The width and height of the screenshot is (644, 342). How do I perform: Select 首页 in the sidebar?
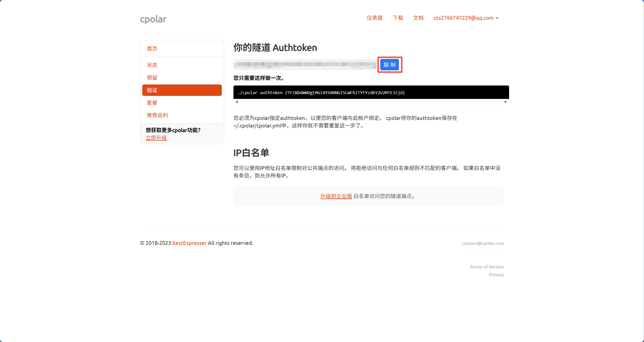(152, 49)
